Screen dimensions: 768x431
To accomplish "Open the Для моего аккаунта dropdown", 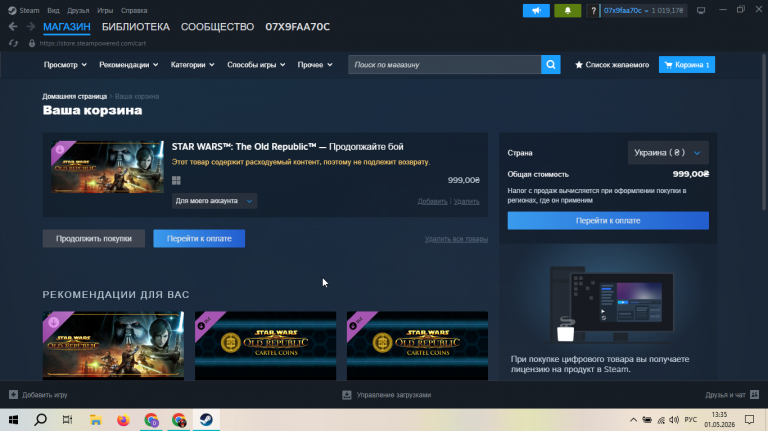I will pos(215,201).
